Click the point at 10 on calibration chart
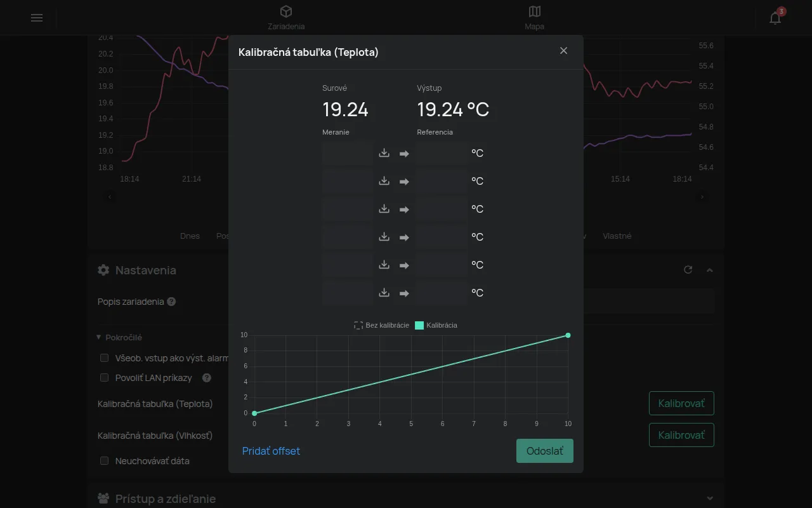 click(x=568, y=335)
